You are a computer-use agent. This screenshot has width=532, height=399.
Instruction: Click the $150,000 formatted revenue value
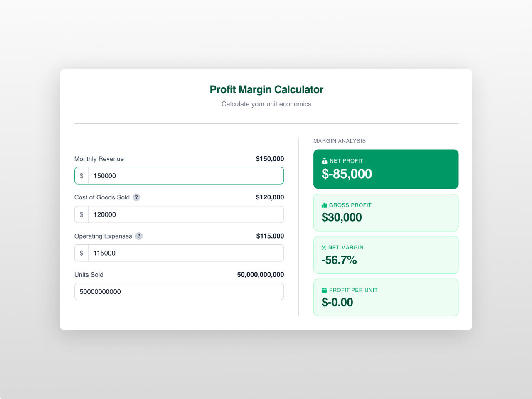(270, 159)
